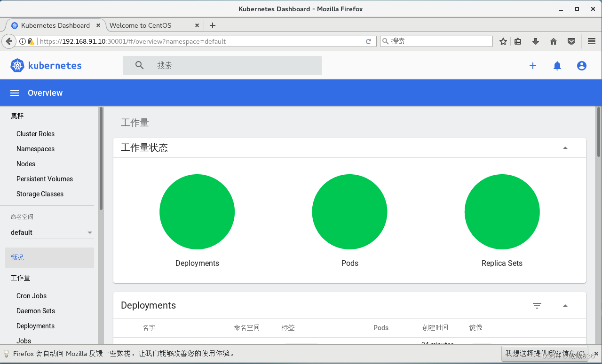Screen dimensions: 602x364
Task: Click the dashboard search magnifier icon
Action: pyautogui.click(x=140, y=65)
